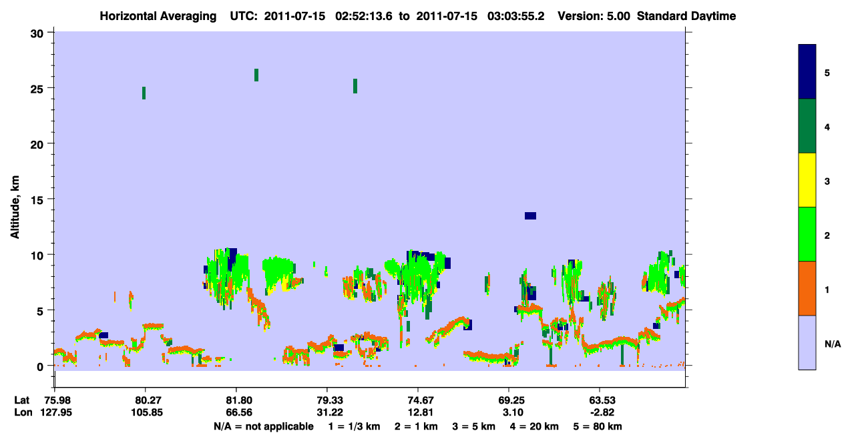The height and width of the screenshot is (445, 868).
Task: Click the 'Lon' row label
Action: [22, 412]
